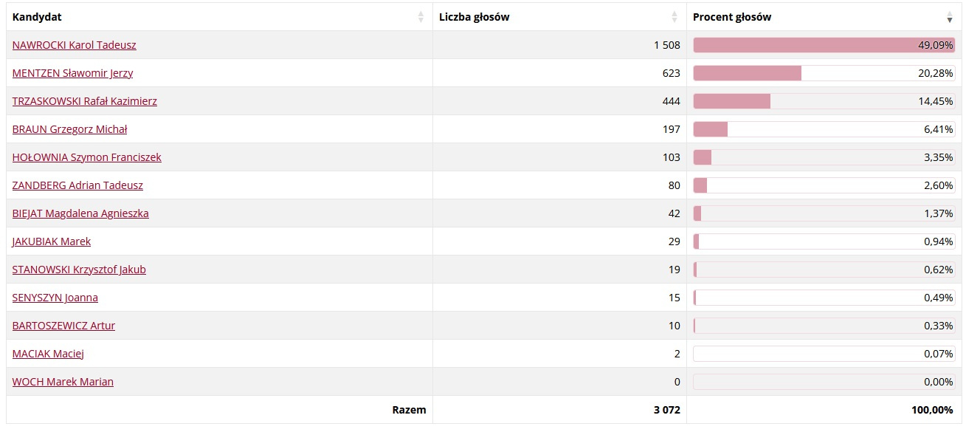Sort table by Kandydat column arrows

421,17
